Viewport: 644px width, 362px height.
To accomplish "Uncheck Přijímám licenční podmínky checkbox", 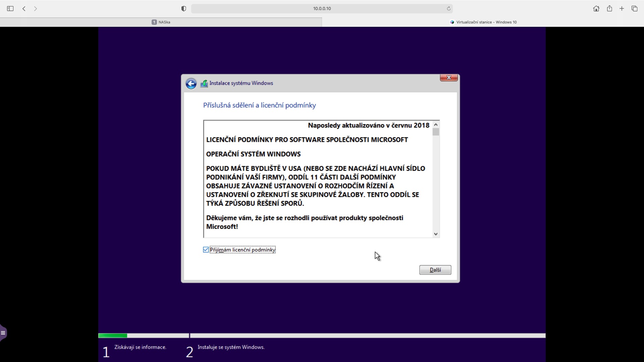I will point(206,250).
